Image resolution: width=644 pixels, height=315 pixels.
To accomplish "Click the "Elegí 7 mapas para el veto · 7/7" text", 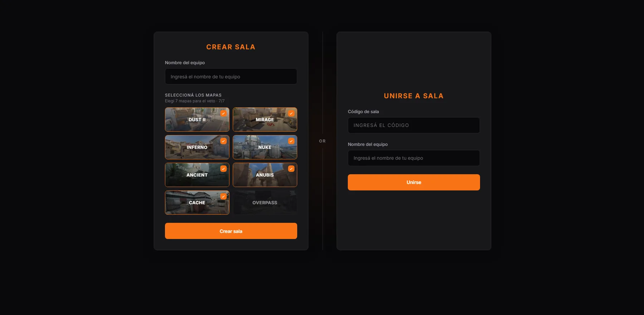I will pos(195,101).
